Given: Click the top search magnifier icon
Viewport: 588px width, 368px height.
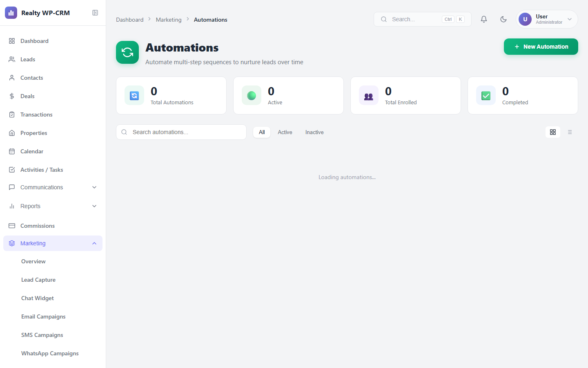Looking at the screenshot, I should [384, 19].
